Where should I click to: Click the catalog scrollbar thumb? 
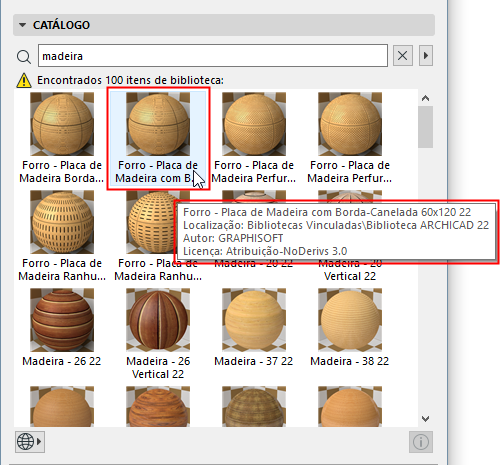(425, 127)
